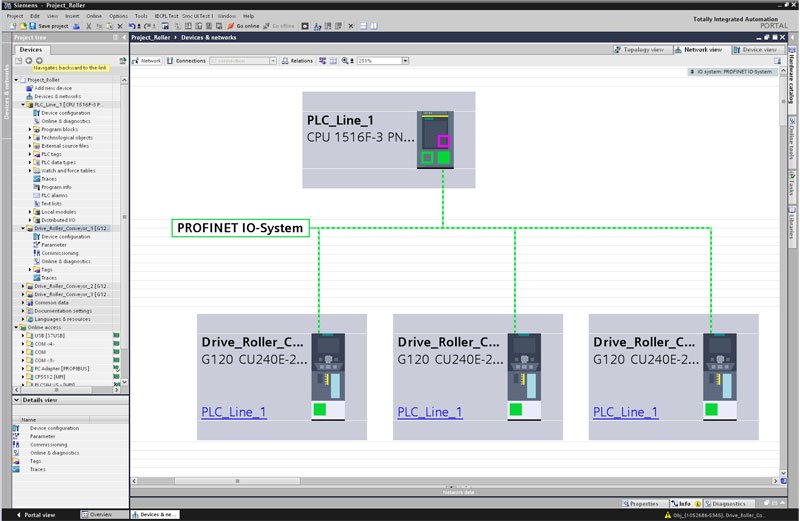Click the PROFINET IO-System network label
This screenshot has width=800, height=521.
click(240, 228)
